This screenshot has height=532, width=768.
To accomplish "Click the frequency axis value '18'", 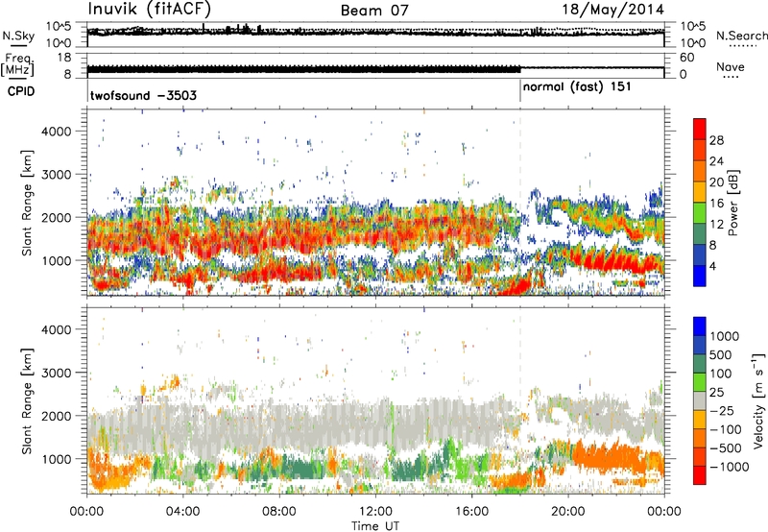I will [x=64, y=58].
